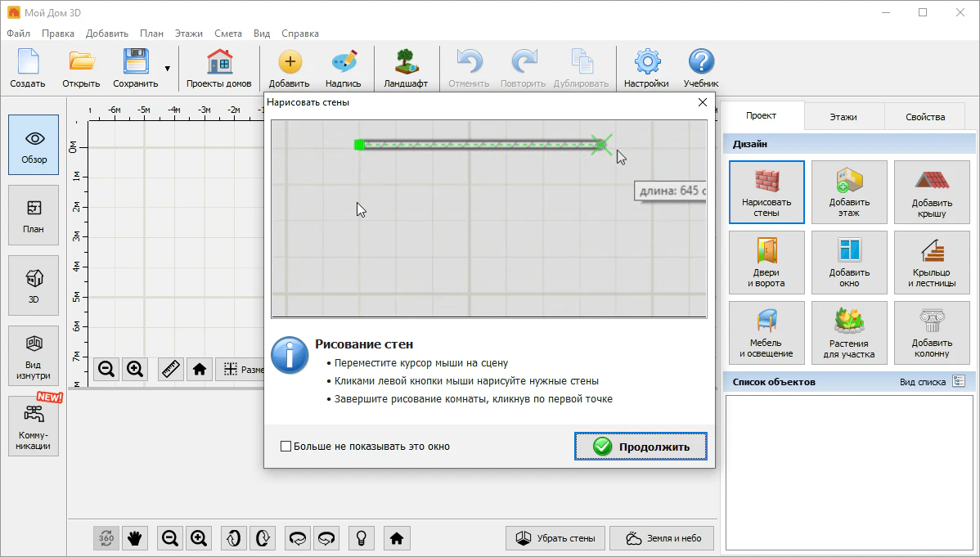The width and height of the screenshot is (980, 557).
Task: Choose Добавить крышу roof tile
Action: 932,192
